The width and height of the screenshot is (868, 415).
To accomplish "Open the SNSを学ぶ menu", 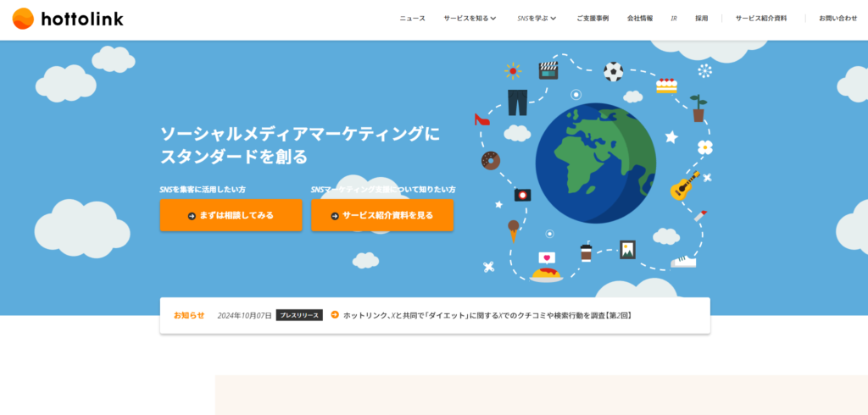I will click(532, 19).
